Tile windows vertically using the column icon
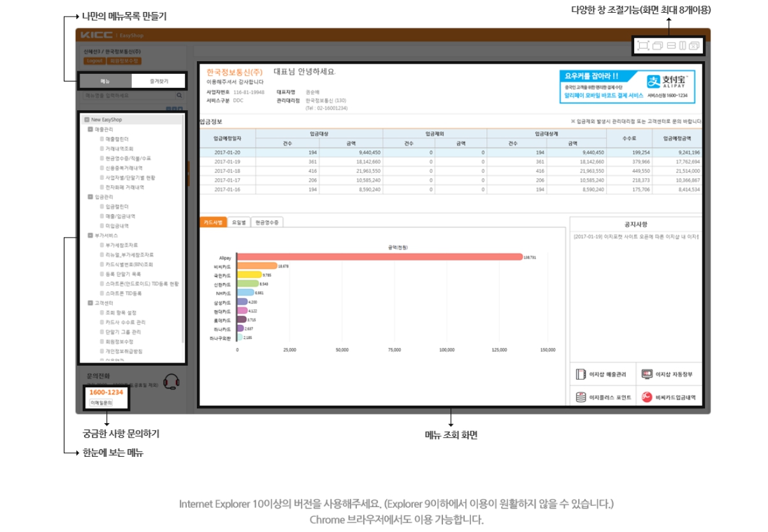The width and height of the screenshot is (768, 532). point(682,45)
